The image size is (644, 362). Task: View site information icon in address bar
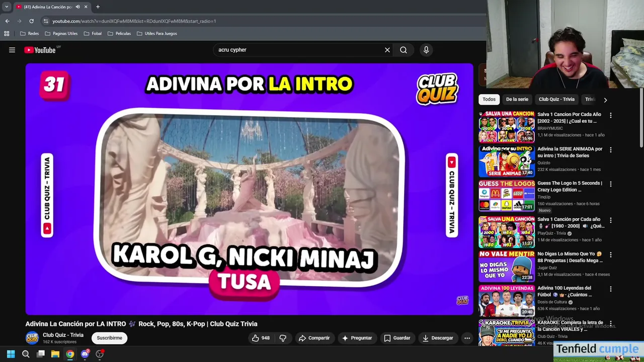46,21
